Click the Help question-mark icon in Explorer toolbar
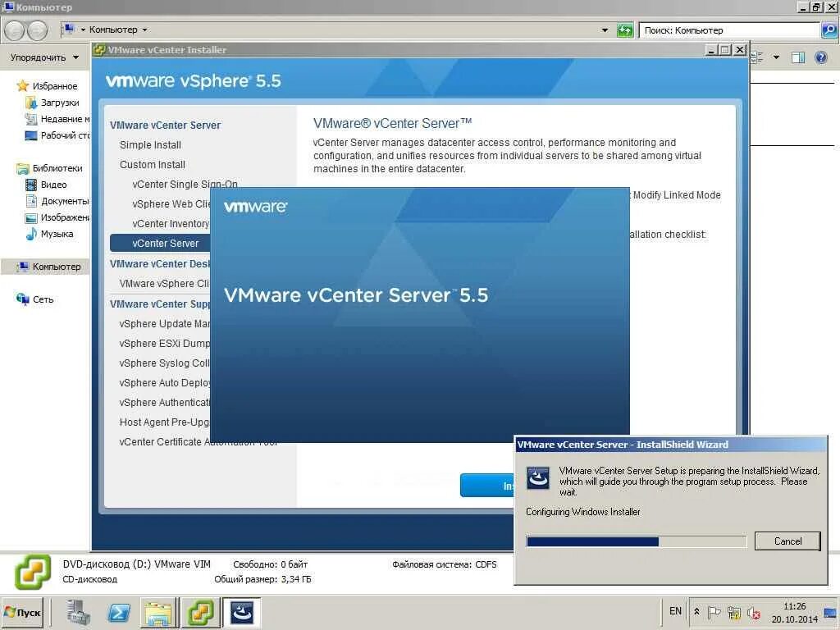The width and height of the screenshot is (840, 630). 819,57
